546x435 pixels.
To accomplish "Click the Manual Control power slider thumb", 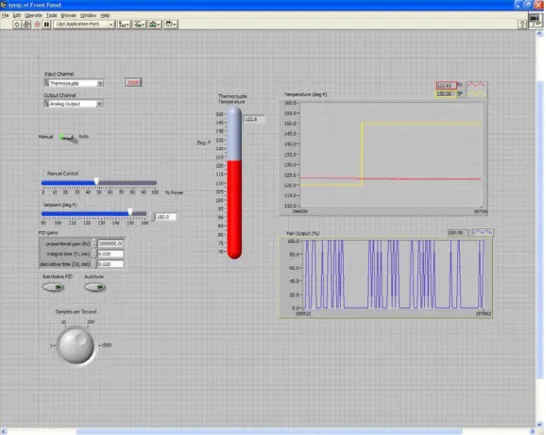I will [96, 181].
